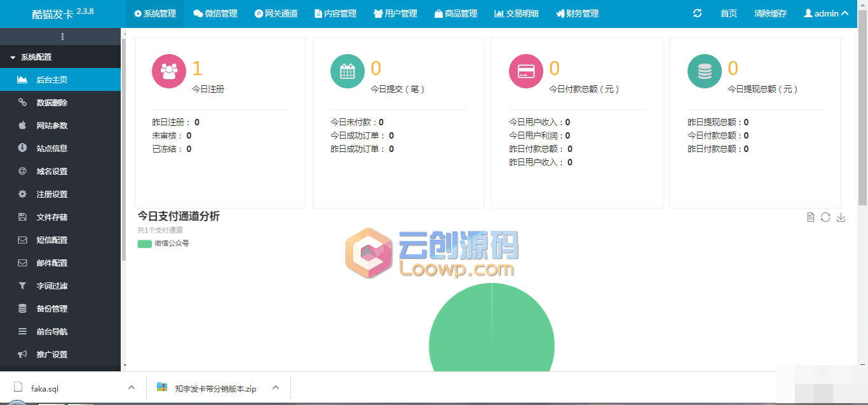The image size is (868, 405).
Task: Open the 财务管理 top menu
Action: (x=577, y=13)
